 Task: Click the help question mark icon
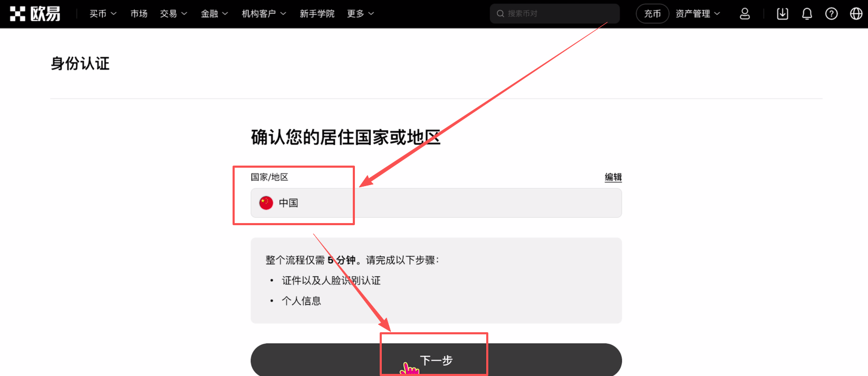point(832,14)
